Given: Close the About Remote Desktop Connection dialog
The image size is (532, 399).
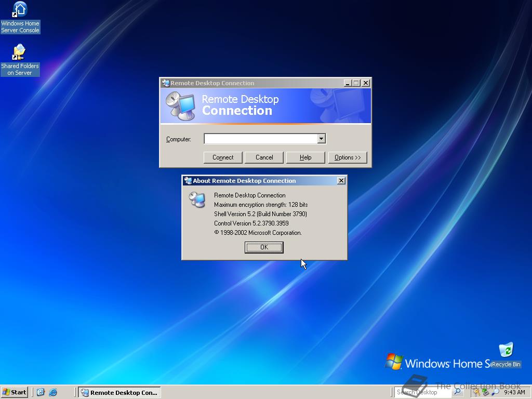Looking at the screenshot, I should point(341,180).
